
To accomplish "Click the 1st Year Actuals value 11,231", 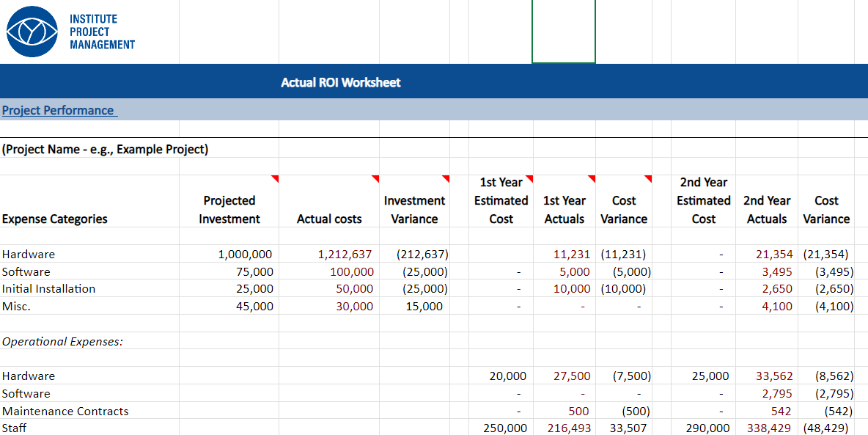I will click(572, 255).
